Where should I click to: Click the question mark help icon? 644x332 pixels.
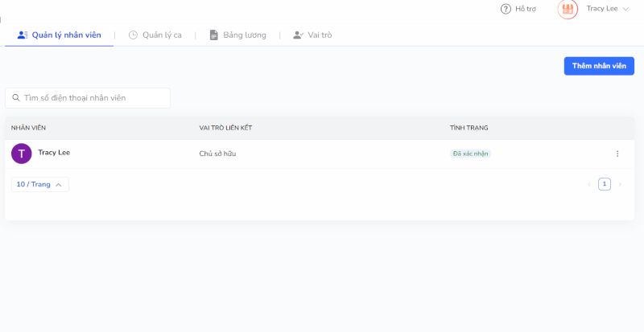point(506,9)
